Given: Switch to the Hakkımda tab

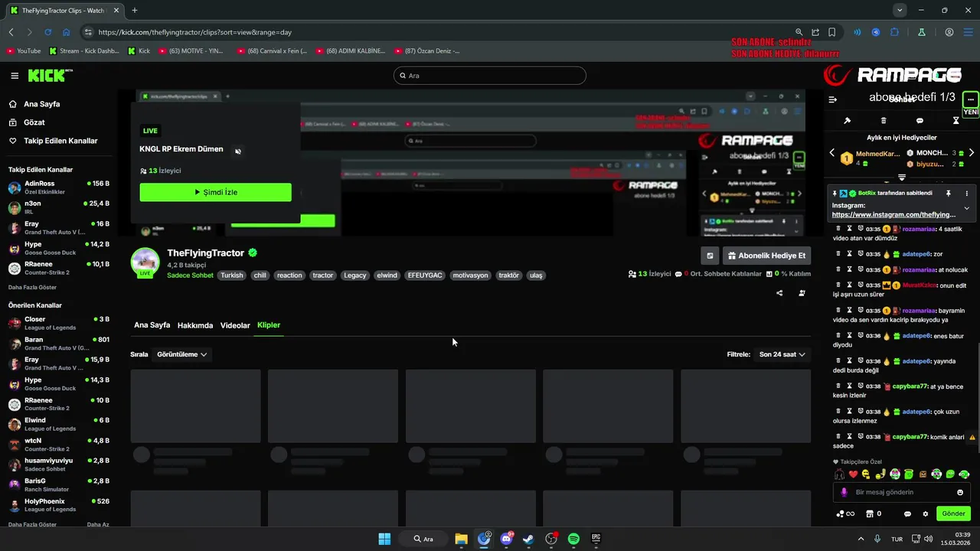Looking at the screenshot, I should (x=195, y=325).
